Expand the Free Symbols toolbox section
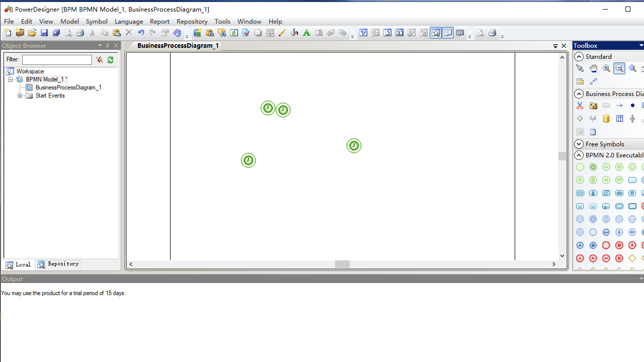This screenshot has width=644, height=362. (579, 144)
